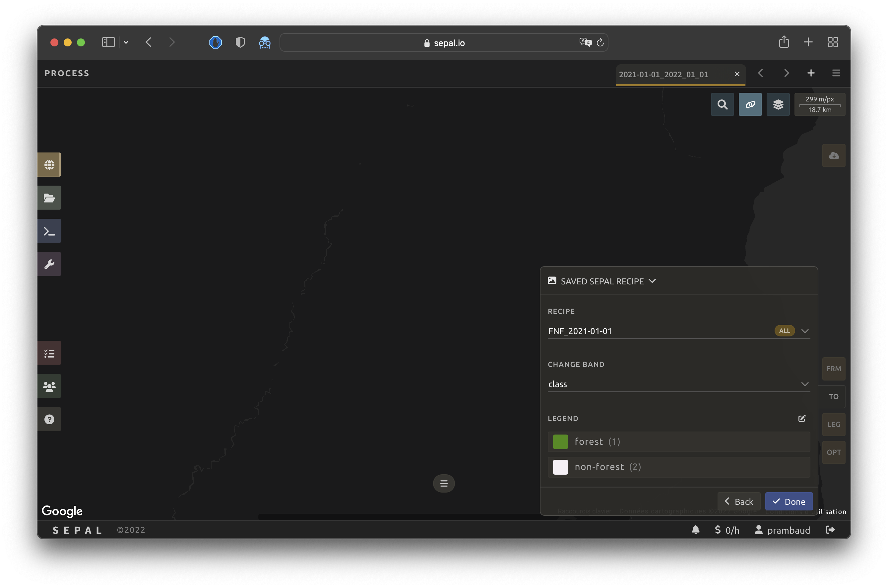Click the map search magnifier icon
Image resolution: width=888 pixels, height=588 pixels.
(x=722, y=104)
